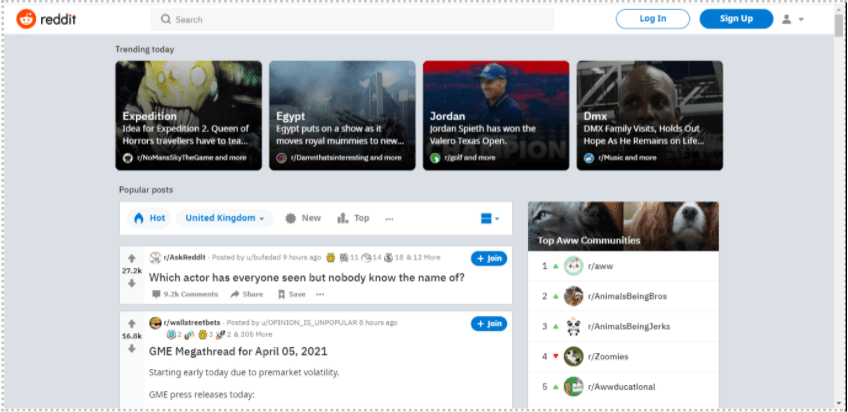
Task: Upvote the AskReddit actor post
Action: click(131, 258)
